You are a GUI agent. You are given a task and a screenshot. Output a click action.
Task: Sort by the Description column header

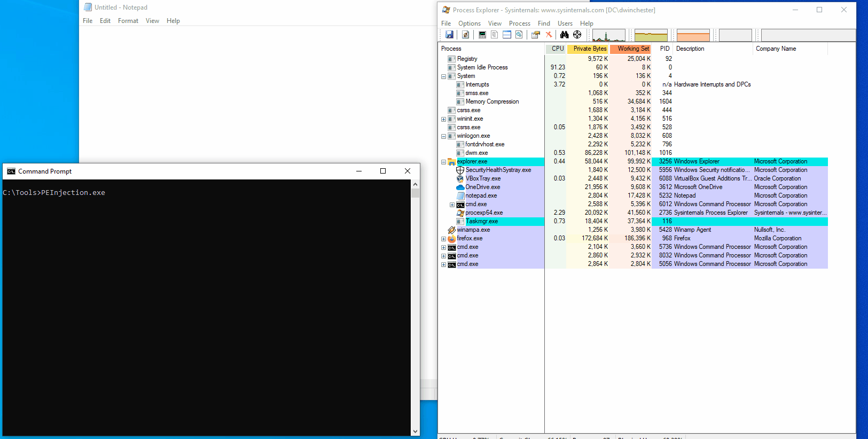tap(713, 49)
